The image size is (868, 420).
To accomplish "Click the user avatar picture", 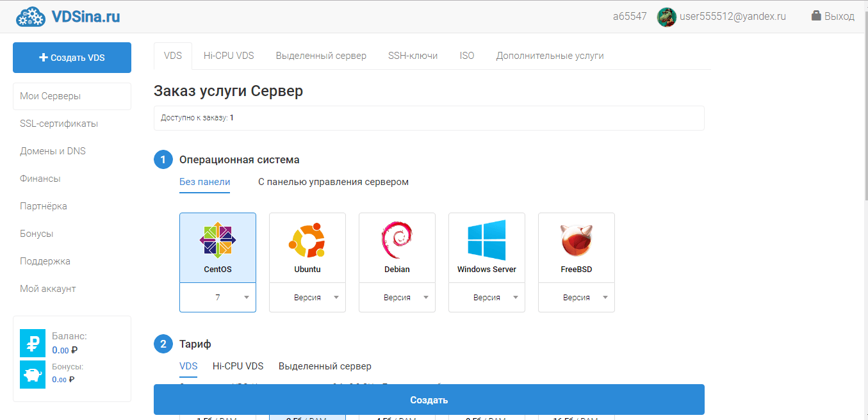I will (667, 17).
